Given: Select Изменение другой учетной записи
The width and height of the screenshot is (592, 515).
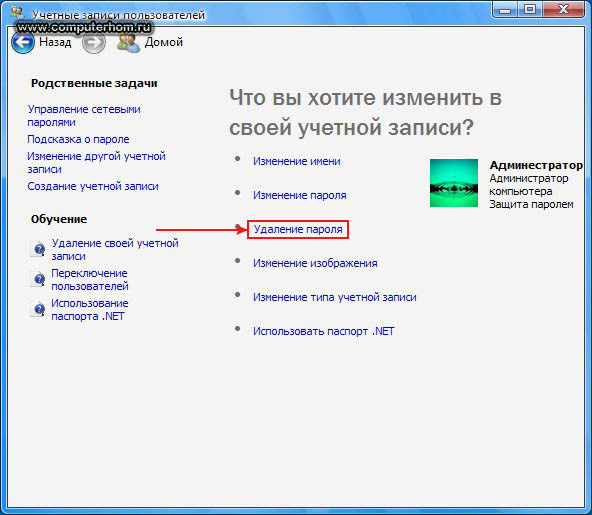Looking at the screenshot, I should coord(96,163).
